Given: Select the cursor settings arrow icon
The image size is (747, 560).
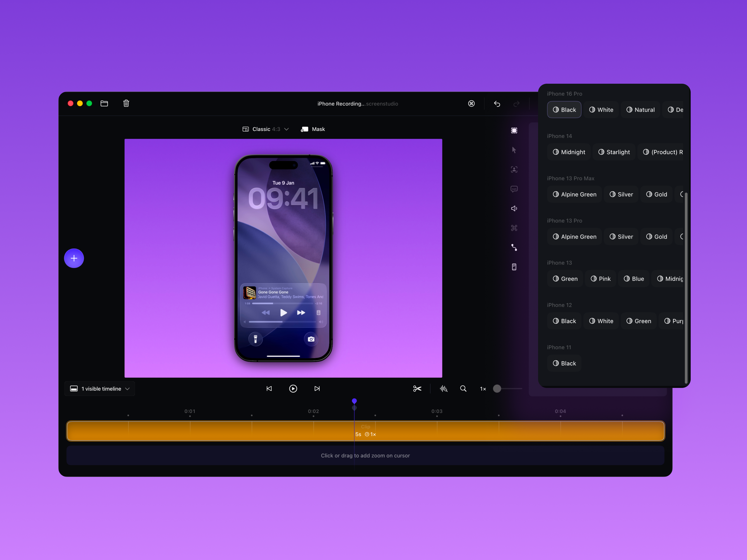Looking at the screenshot, I should click(514, 150).
